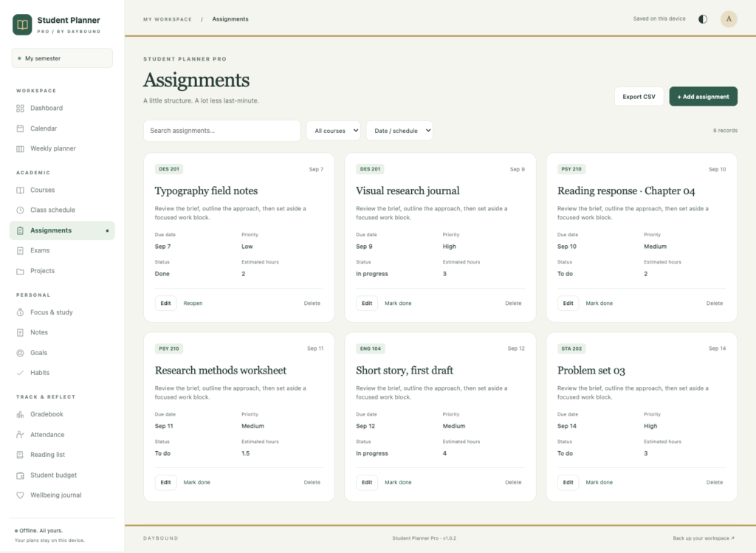The image size is (756, 553).
Task: Click the Reading list icon
Action: [20, 455]
